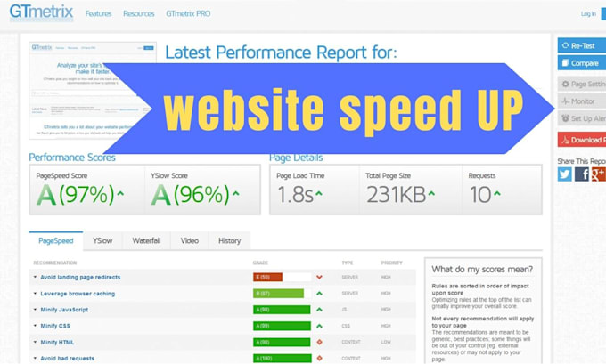The height and width of the screenshot is (364, 606).
Task: Share report on Google Plus
Action: click(x=599, y=174)
